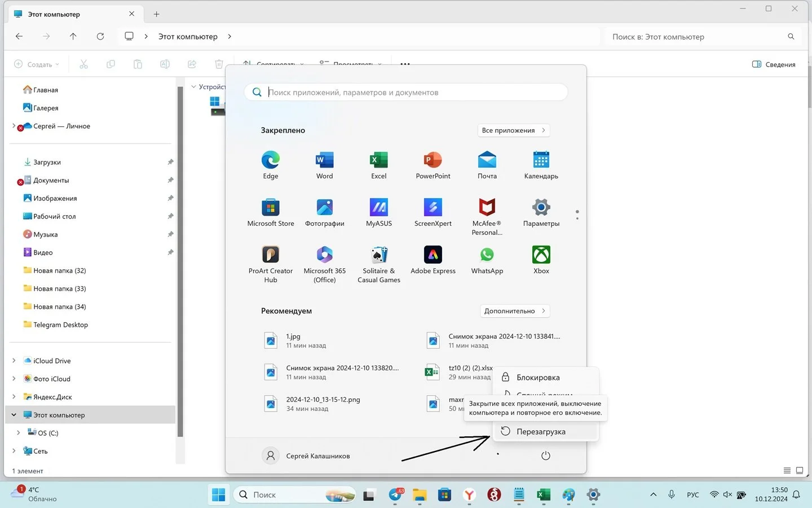Image resolution: width=812 pixels, height=508 pixels.
Task: Launch PowerPoint from pinned apps
Action: [433, 165]
